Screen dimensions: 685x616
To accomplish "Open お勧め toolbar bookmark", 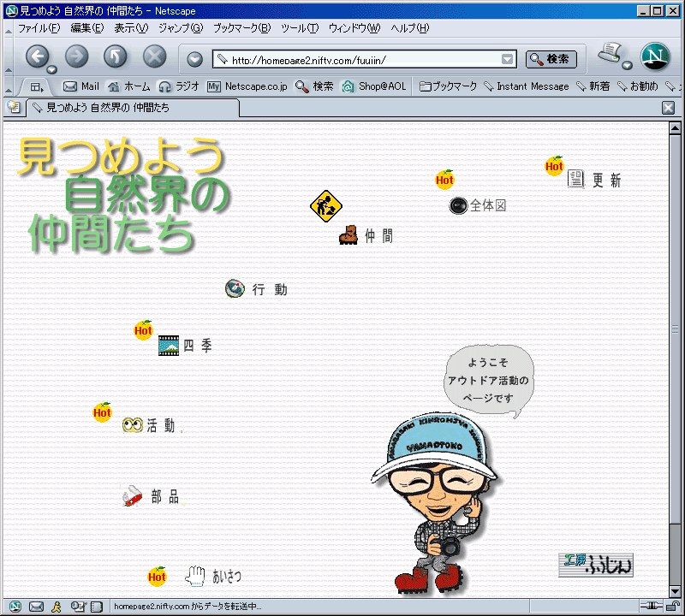I will pyautogui.click(x=638, y=86).
